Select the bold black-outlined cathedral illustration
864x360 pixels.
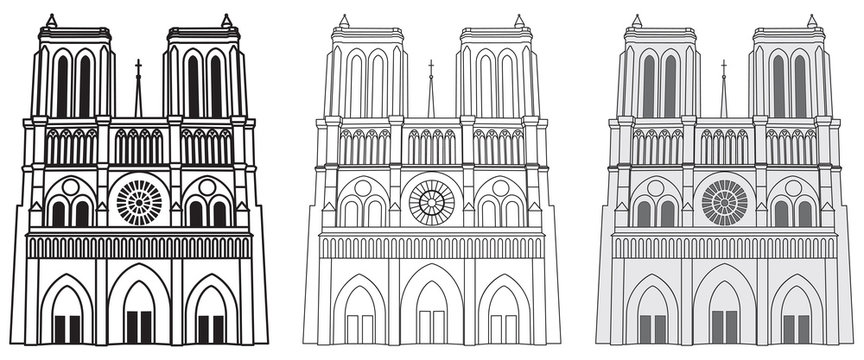(139, 180)
